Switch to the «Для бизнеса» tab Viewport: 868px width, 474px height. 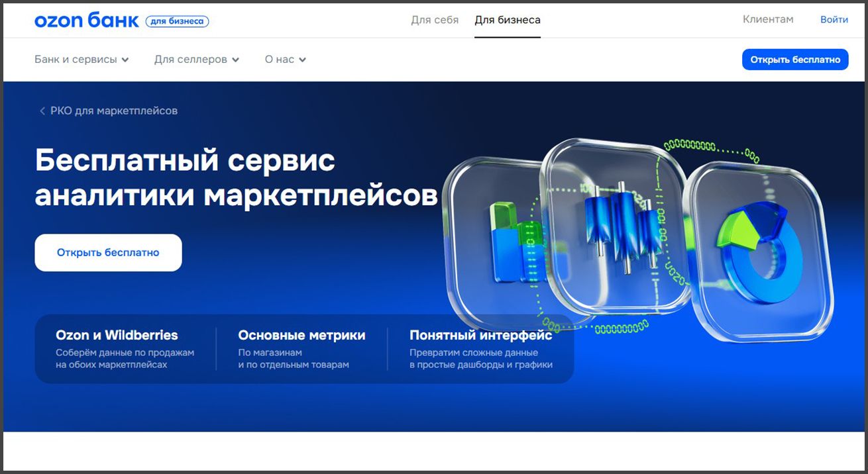(x=508, y=20)
